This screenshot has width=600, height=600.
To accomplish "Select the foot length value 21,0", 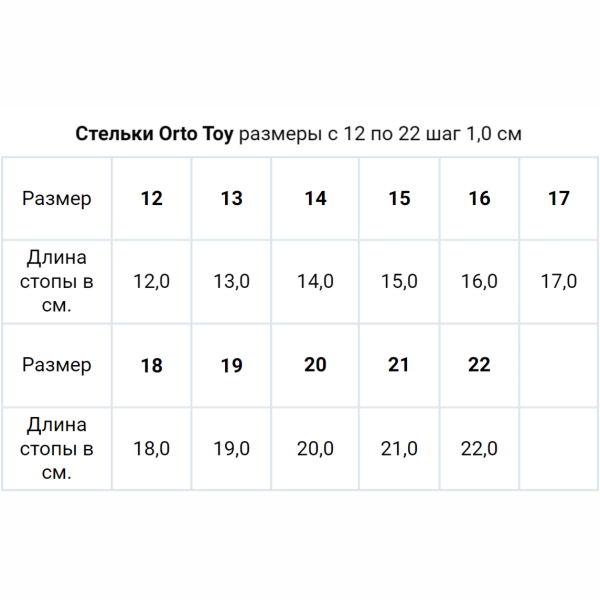I will pyautogui.click(x=399, y=449).
